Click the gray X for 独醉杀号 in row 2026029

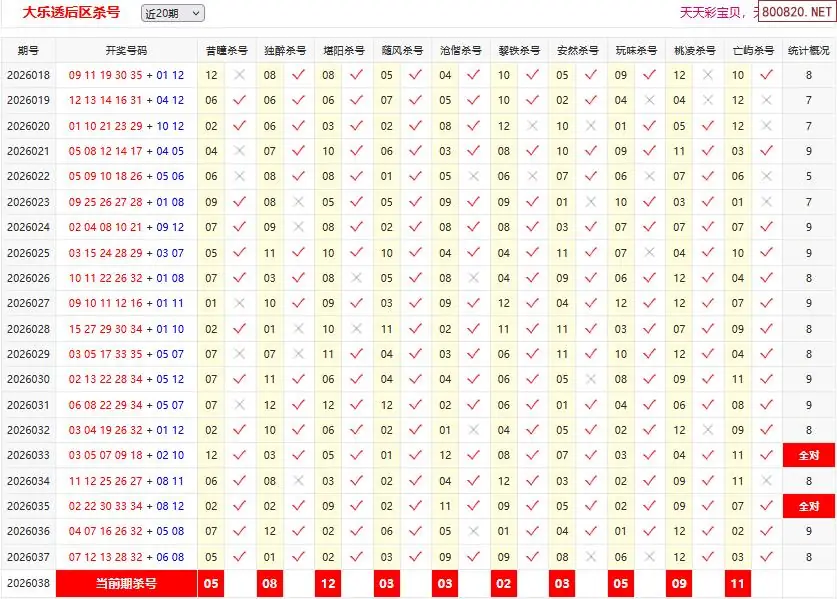(x=298, y=354)
